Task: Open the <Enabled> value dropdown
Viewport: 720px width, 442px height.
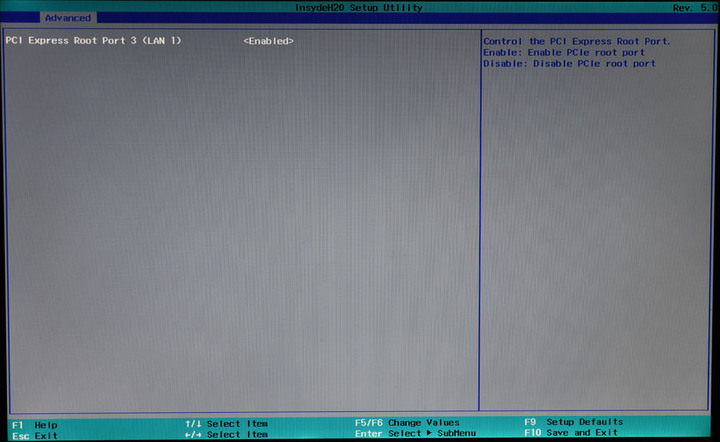Action: (x=269, y=41)
